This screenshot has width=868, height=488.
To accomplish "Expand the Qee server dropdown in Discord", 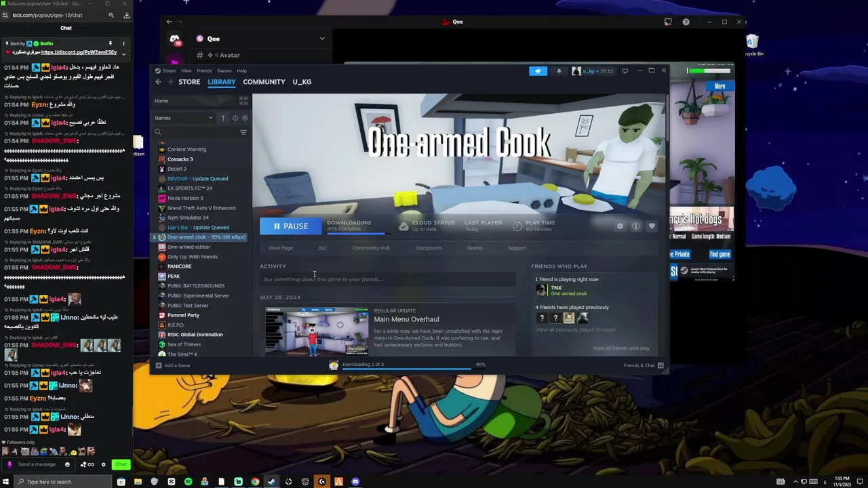I will (x=322, y=39).
